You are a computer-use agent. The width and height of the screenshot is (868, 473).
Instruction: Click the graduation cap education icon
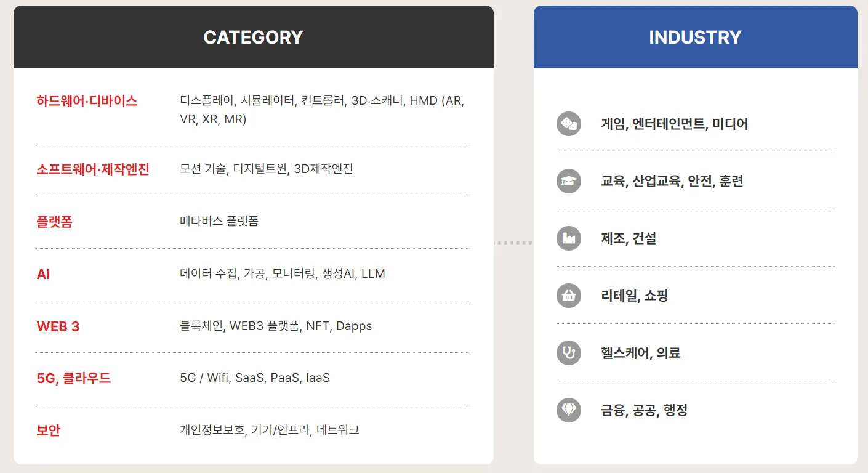click(568, 181)
